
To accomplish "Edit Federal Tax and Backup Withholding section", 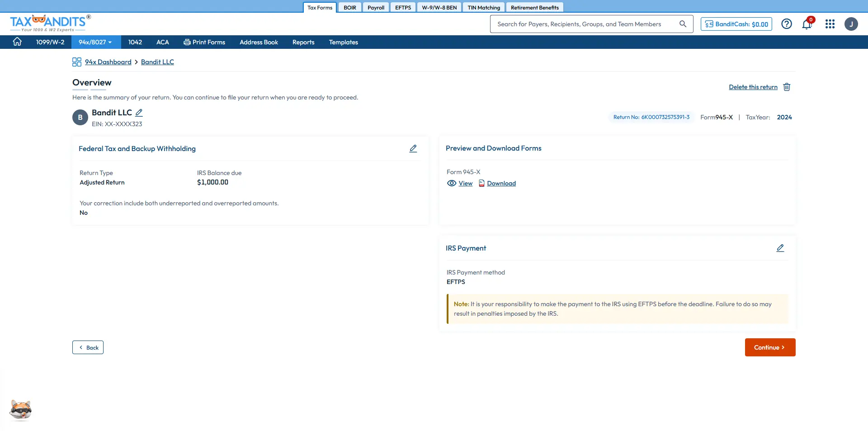I will pyautogui.click(x=413, y=148).
